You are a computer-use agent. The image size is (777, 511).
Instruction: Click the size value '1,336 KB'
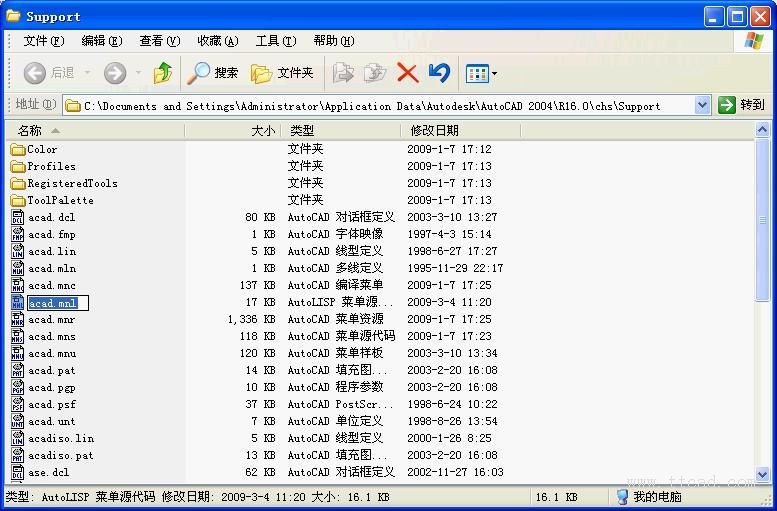click(x=251, y=320)
